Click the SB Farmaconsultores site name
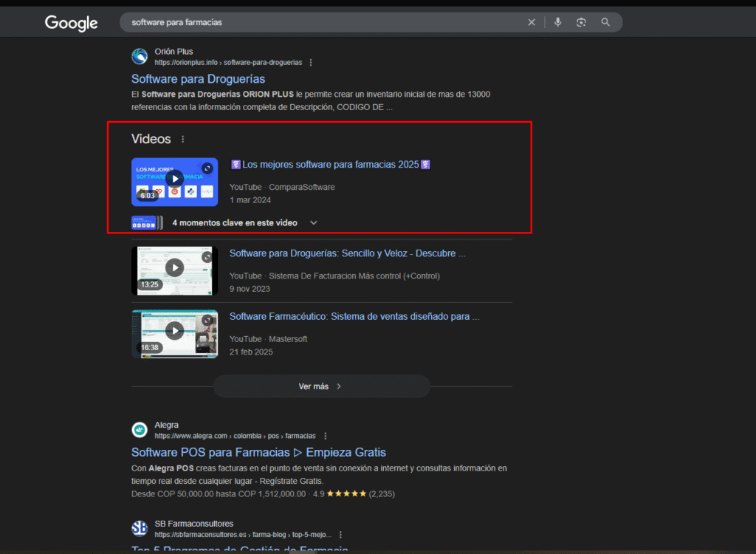This screenshot has height=554, width=756. point(194,524)
